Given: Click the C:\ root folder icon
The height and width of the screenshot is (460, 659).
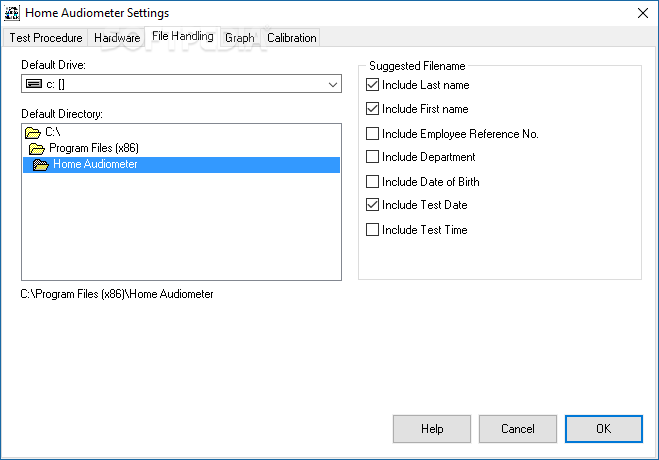Looking at the screenshot, I should click(32, 133).
